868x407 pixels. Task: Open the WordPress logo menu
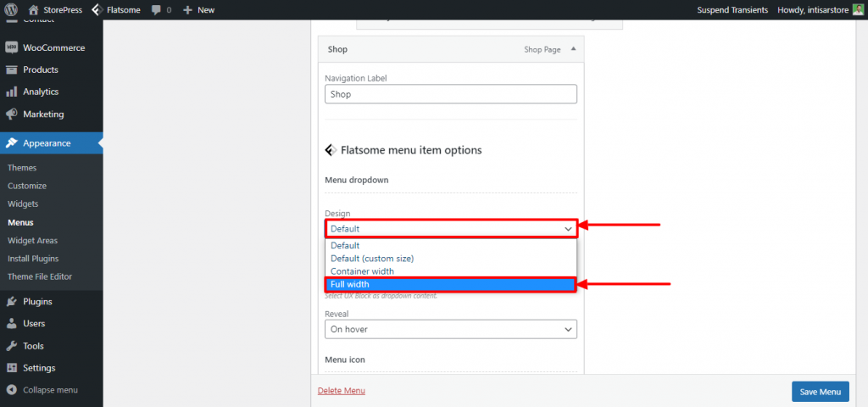pyautogui.click(x=11, y=9)
